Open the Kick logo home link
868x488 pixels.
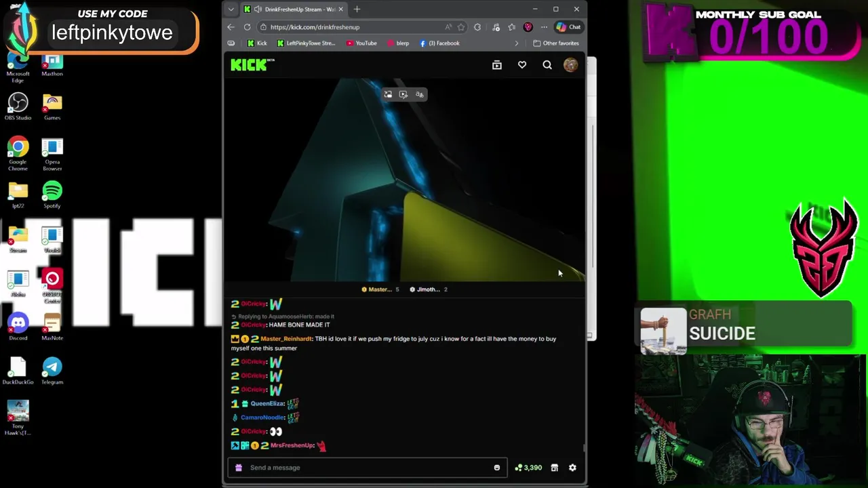(x=252, y=64)
